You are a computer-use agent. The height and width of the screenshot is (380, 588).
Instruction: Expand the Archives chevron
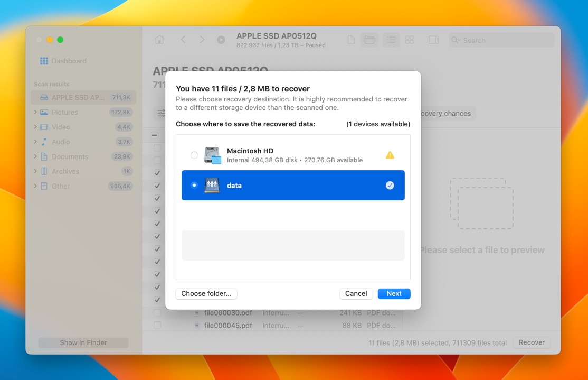click(35, 171)
